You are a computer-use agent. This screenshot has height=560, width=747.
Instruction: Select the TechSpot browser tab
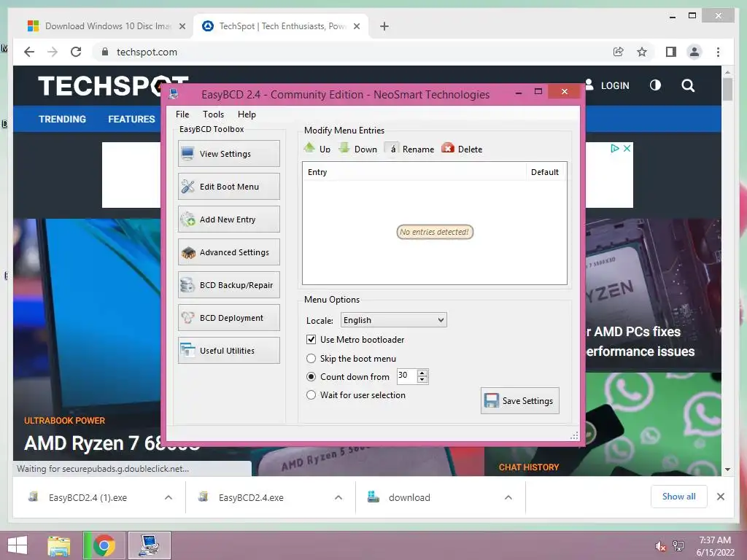pos(281,26)
